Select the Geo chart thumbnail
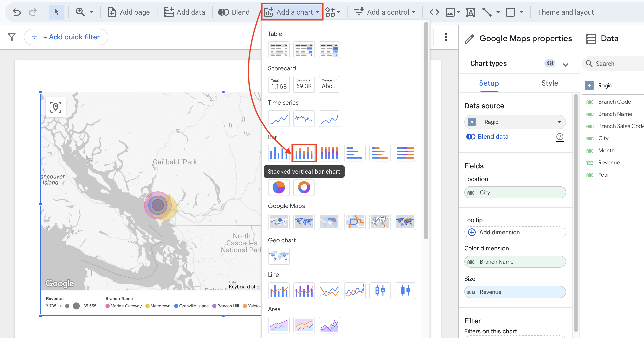Image resolution: width=644 pixels, height=338 pixels. (279, 256)
